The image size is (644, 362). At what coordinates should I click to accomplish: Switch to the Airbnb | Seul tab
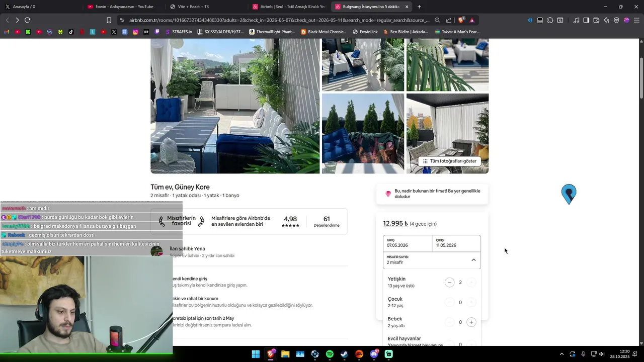(x=289, y=7)
